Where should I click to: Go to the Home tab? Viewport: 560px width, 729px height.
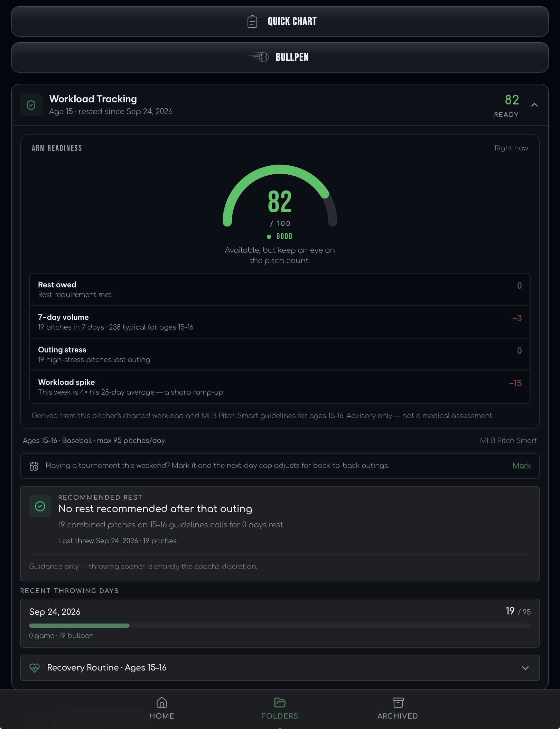[x=162, y=709]
